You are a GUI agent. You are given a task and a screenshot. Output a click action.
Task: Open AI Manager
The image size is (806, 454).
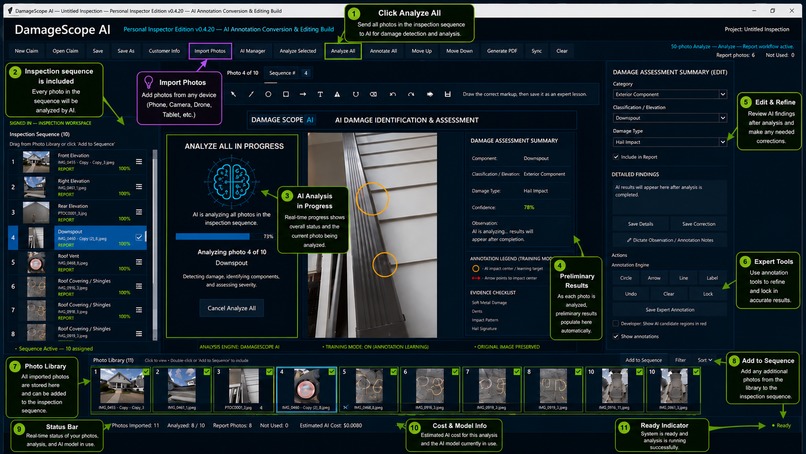[252, 51]
